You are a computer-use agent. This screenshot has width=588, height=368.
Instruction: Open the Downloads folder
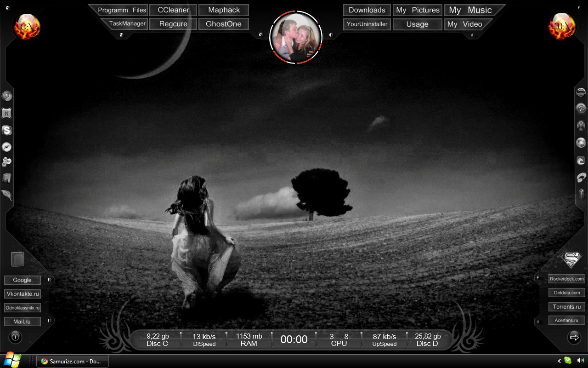click(x=367, y=10)
